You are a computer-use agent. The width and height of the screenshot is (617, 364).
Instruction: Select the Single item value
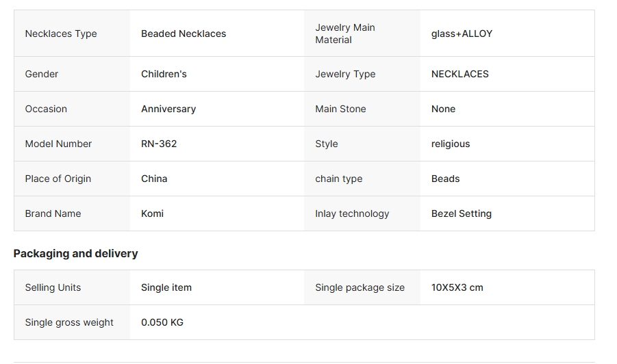point(166,287)
